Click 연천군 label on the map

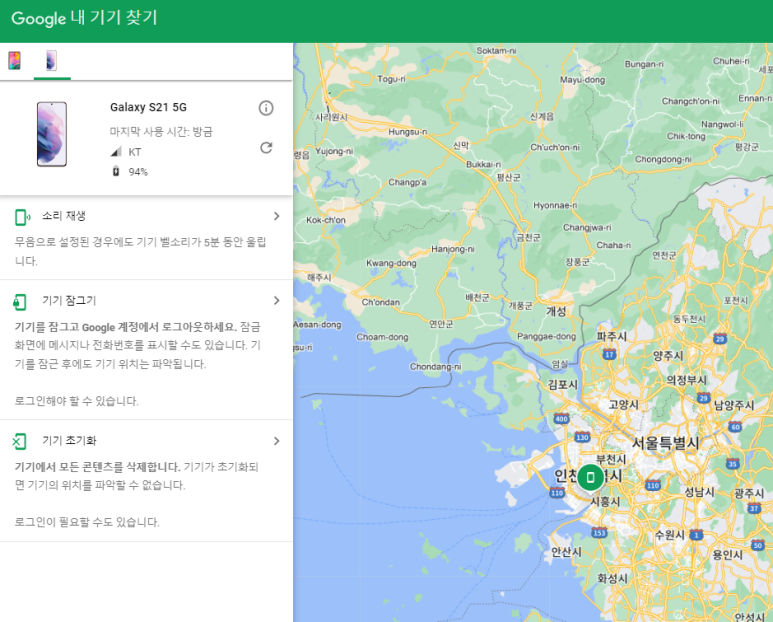pos(664,255)
